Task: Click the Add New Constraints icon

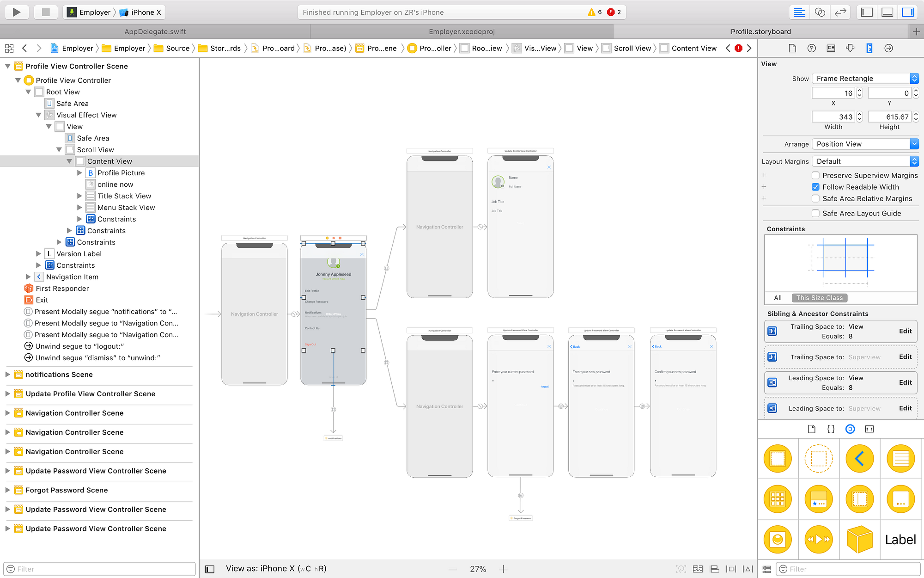Action: [x=731, y=569]
